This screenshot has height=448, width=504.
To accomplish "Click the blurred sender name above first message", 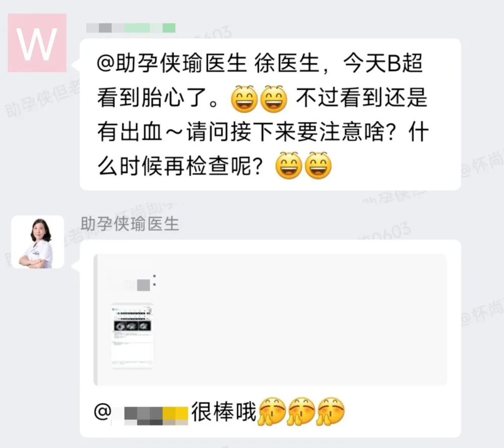I will (131, 28).
